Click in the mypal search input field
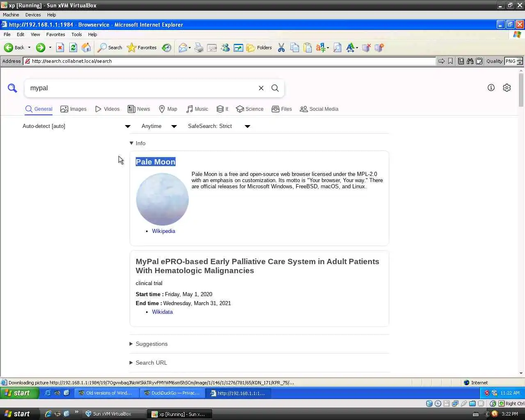The height and width of the screenshot is (420, 525). coord(141,88)
